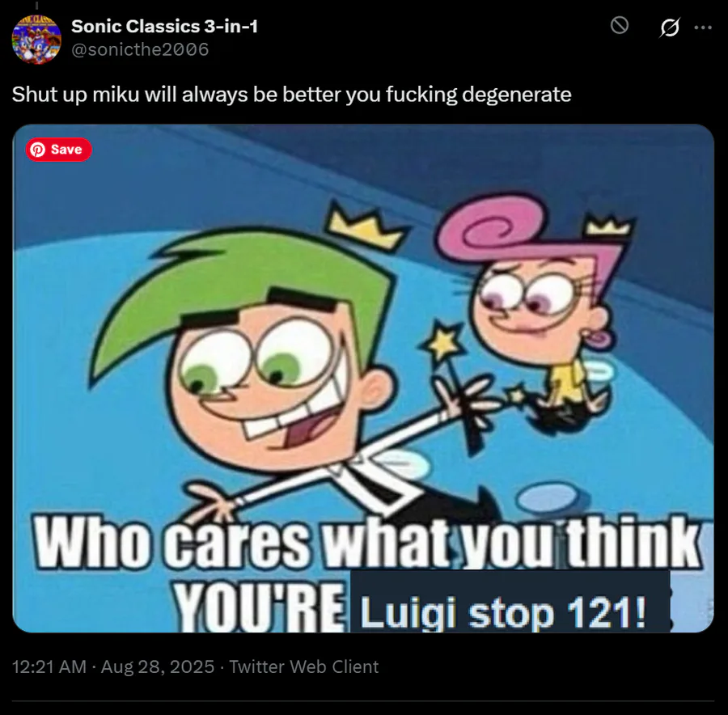Click the 'Luigi stop 121!' overlay text
Viewport: 728px width, 715px height.
(504, 613)
